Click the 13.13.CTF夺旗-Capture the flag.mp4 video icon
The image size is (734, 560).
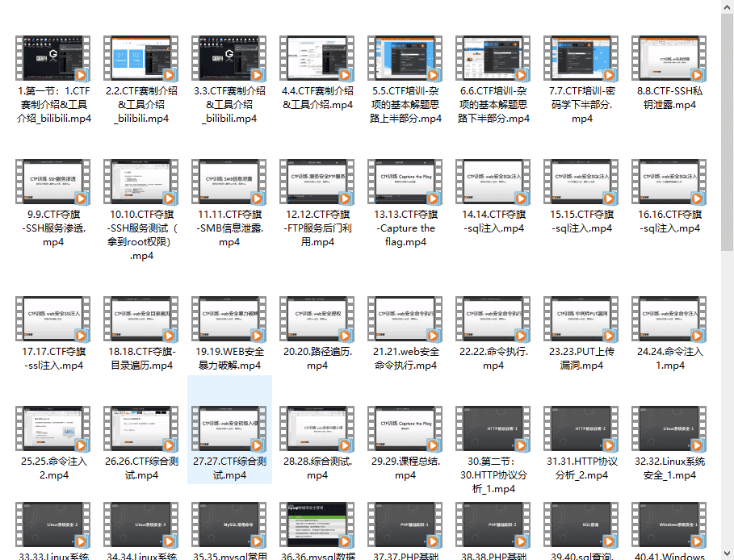(405, 182)
